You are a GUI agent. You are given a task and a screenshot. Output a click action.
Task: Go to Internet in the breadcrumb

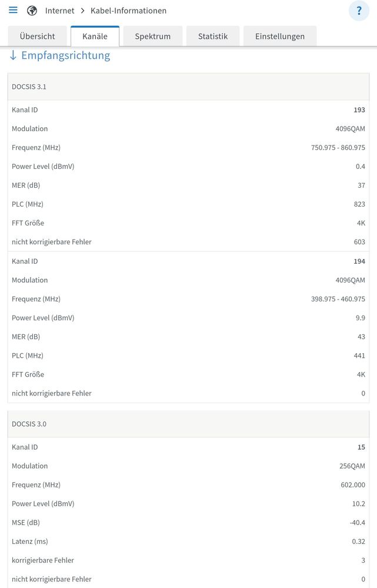pyautogui.click(x=60, y=11)
